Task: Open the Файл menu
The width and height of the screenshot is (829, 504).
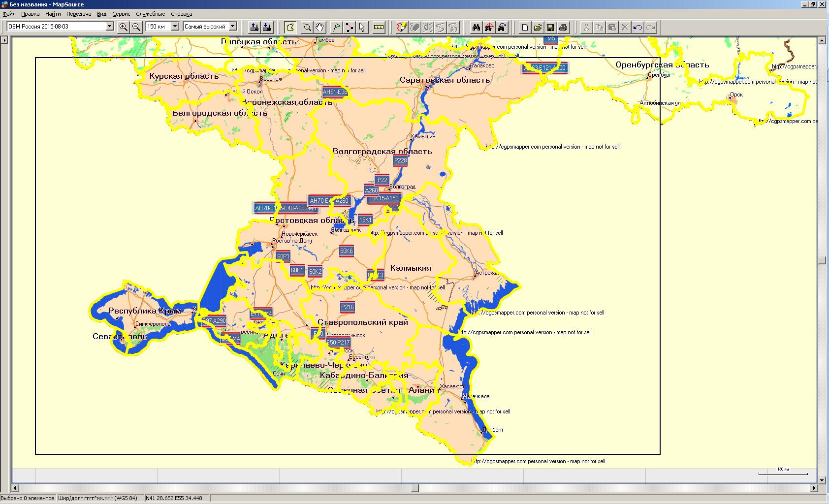Action: [9, 14]
